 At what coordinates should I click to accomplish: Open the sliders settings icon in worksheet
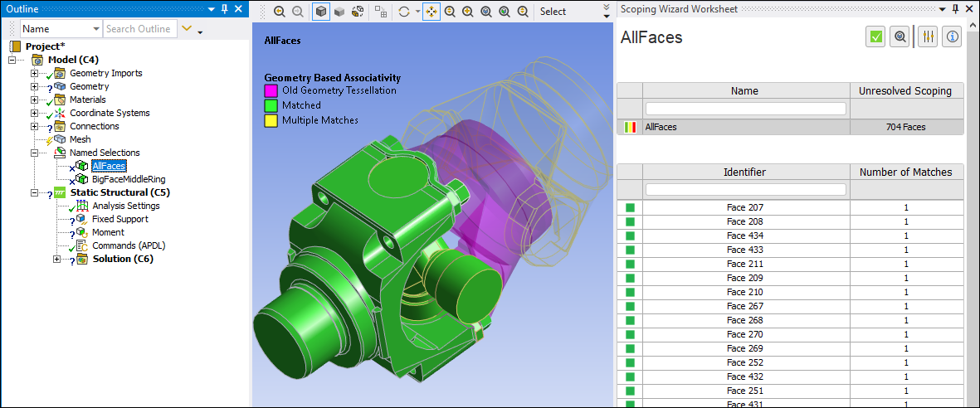click(928, 36)
